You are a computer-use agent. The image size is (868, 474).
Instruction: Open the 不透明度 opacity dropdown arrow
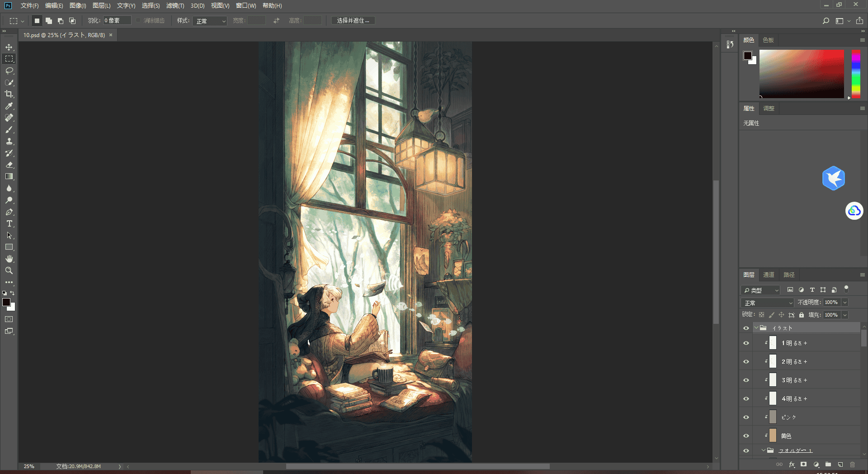pyautogui.click(x=845, y=303)
